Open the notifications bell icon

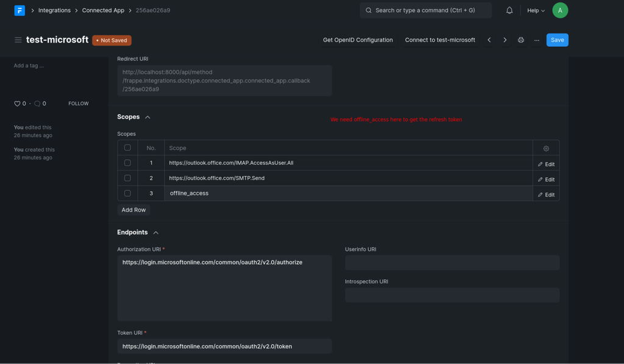509,10
